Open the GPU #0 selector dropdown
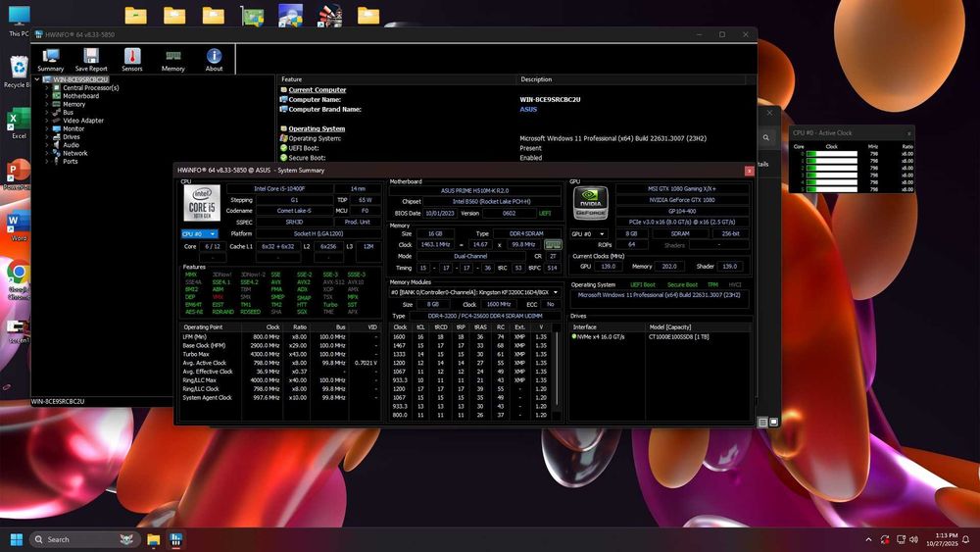The height and width of the screenshot is (552, 980). (x=588, y=233)
